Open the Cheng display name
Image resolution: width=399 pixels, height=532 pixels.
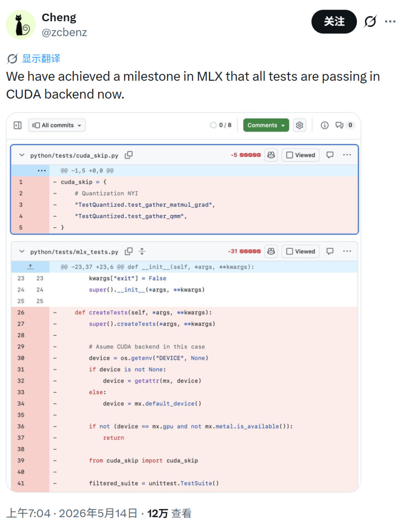coord(59,17)
